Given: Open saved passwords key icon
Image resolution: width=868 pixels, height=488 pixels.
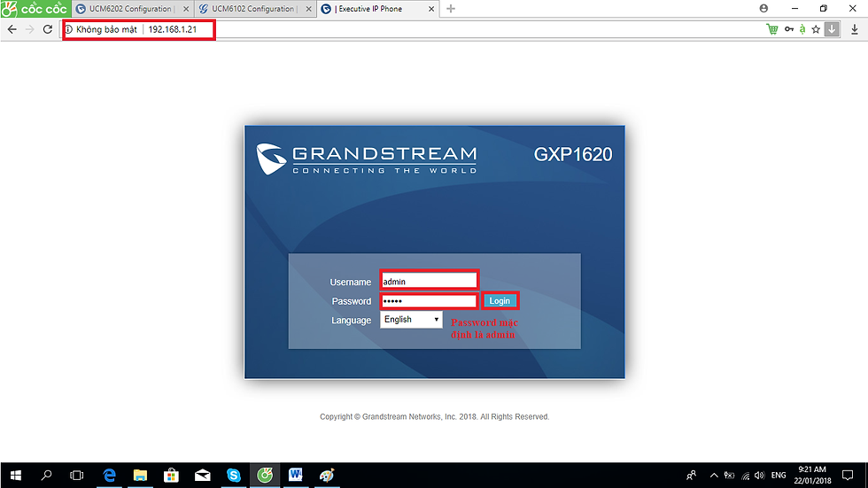Looking at the screenshot, I should tap(789, 29).
